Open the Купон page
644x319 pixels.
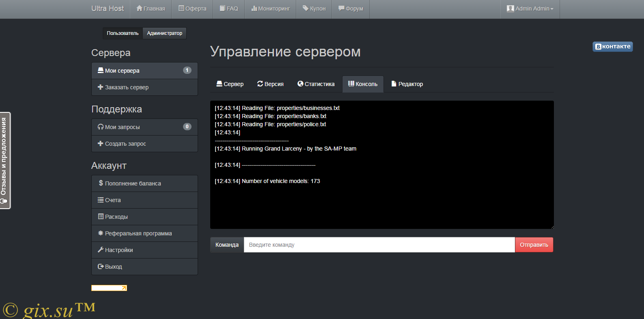[x=314, y=9]
